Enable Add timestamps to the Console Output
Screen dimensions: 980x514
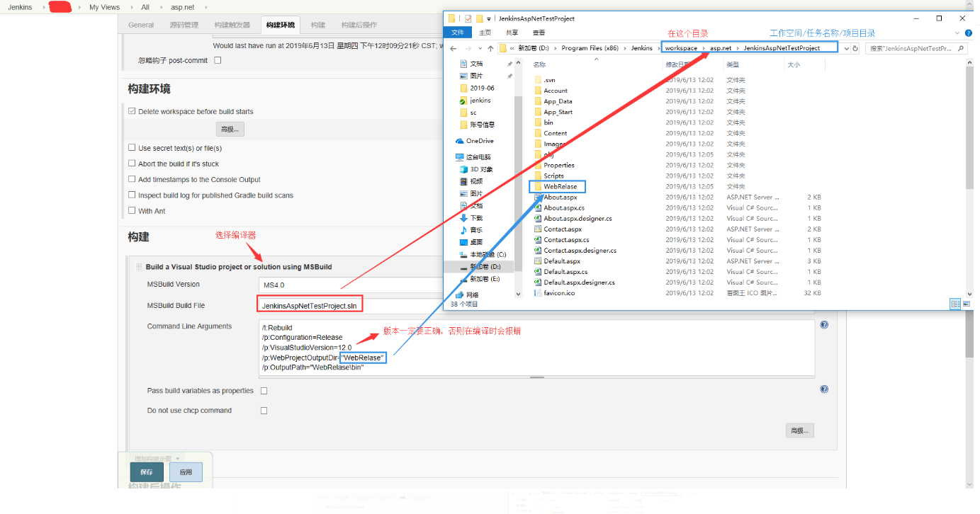pos(132,179)
